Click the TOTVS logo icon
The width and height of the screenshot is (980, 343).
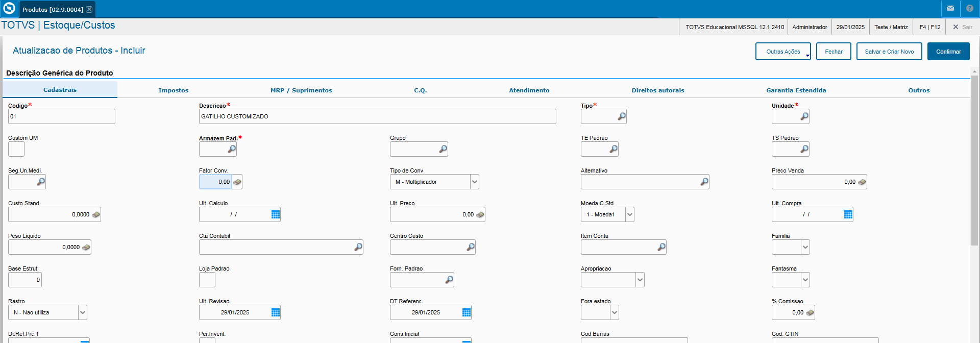click(9, 9)
